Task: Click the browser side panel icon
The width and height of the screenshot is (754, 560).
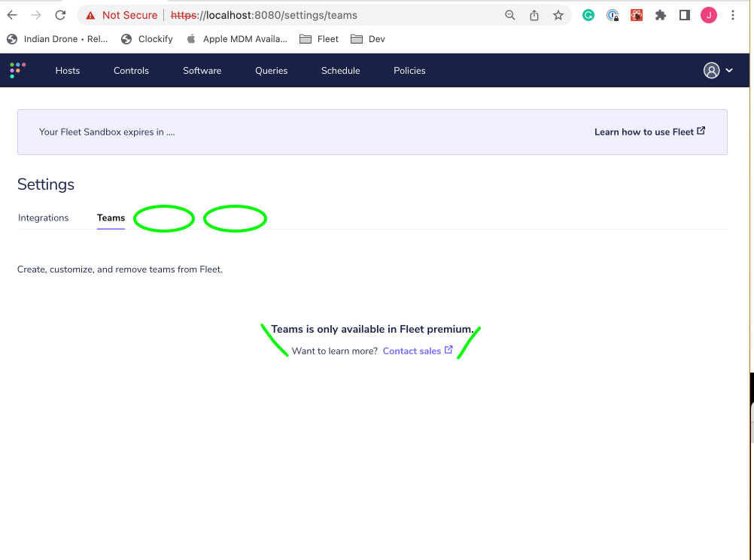Action: pos(685,14)
